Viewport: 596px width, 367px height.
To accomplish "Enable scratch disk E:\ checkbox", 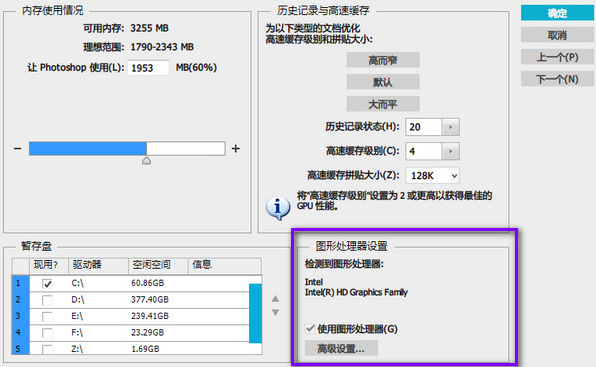I will click(x=47, y=316).
